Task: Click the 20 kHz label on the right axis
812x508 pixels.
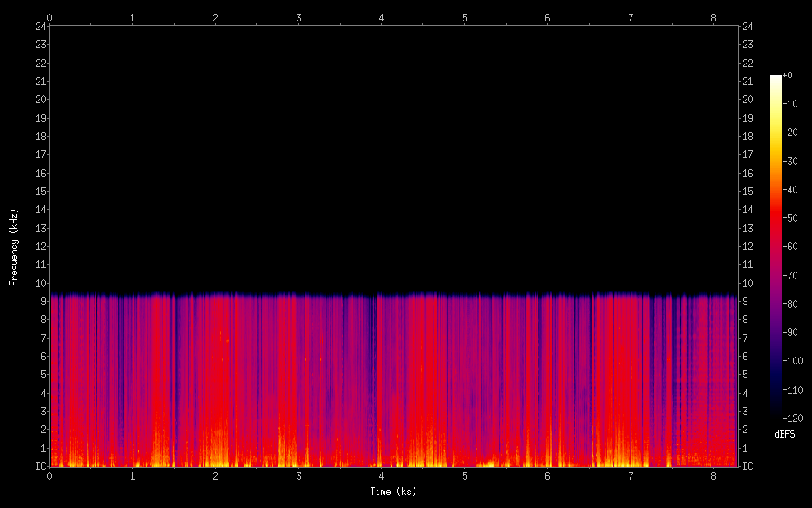Action: click(x=748, y=100)
